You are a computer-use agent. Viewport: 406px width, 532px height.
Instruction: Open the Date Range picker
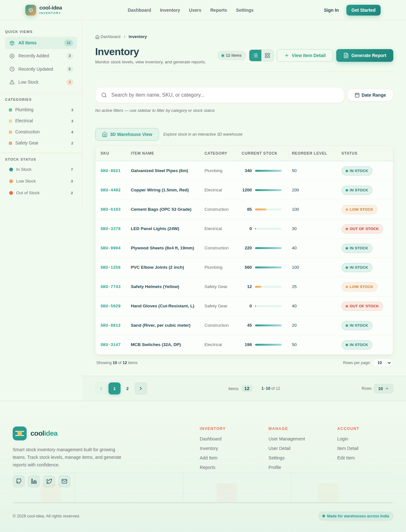[370, 95]
